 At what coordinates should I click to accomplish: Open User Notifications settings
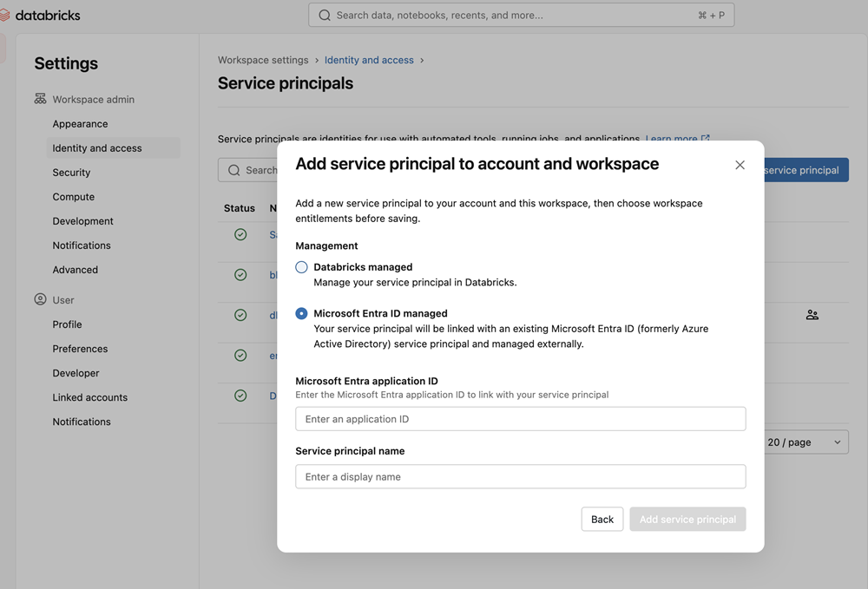82,422
